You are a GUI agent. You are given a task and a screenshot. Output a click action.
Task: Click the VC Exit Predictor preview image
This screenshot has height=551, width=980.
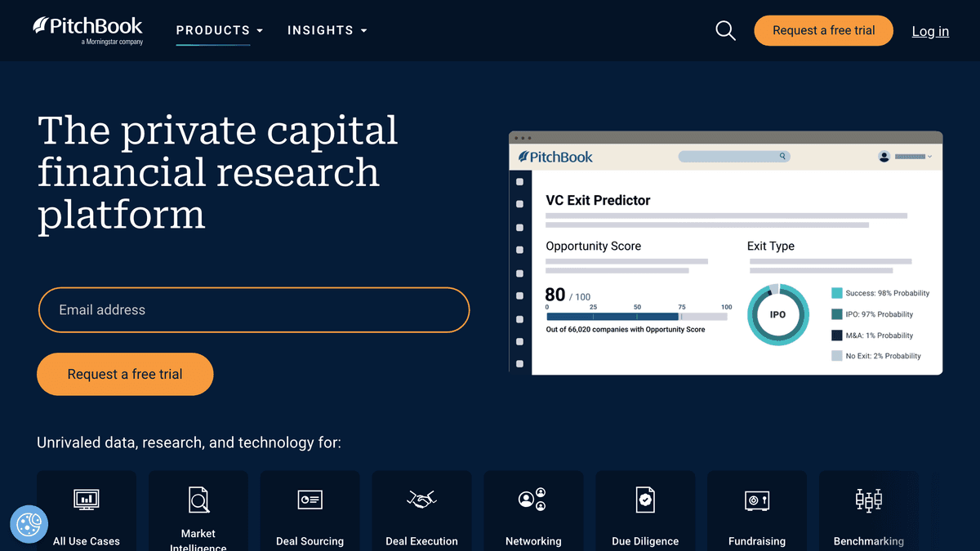click(x=725, y=253)
